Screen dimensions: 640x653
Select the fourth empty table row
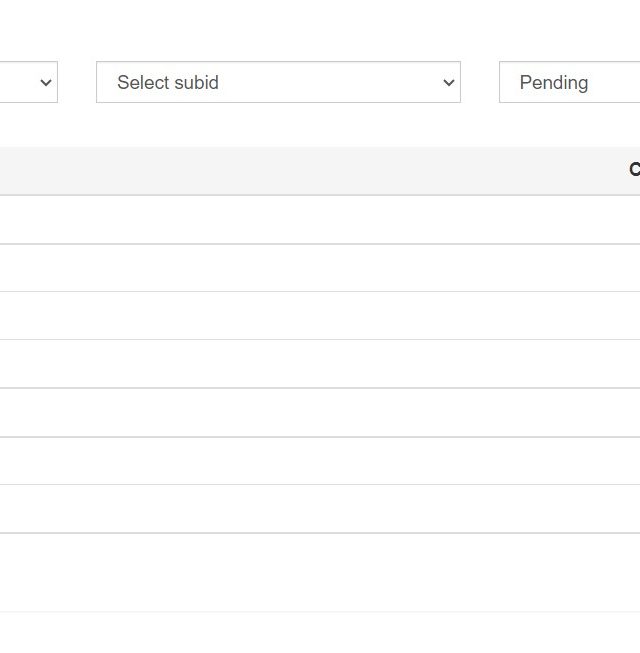[x=320, y=364]
